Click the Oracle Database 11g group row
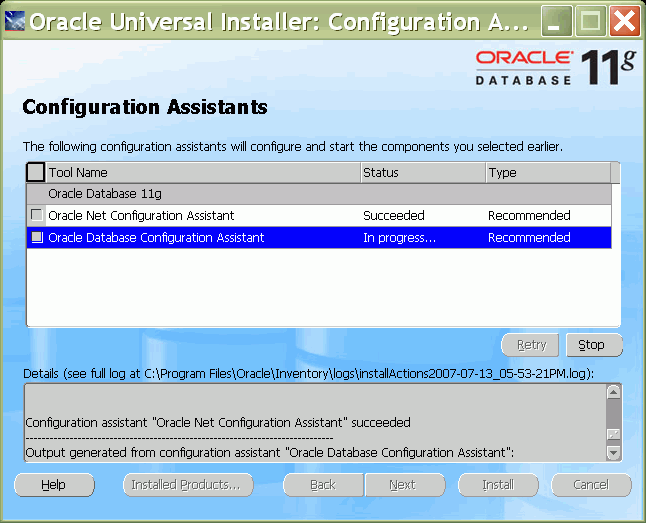Screen dimensions: 646x523 [200, 194]
